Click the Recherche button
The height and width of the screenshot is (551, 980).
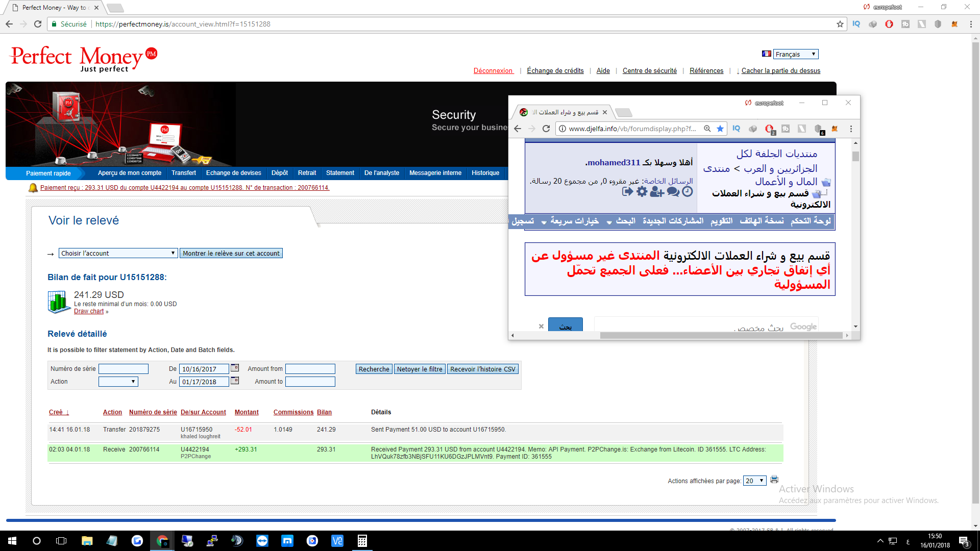click(x=374, y=369)
